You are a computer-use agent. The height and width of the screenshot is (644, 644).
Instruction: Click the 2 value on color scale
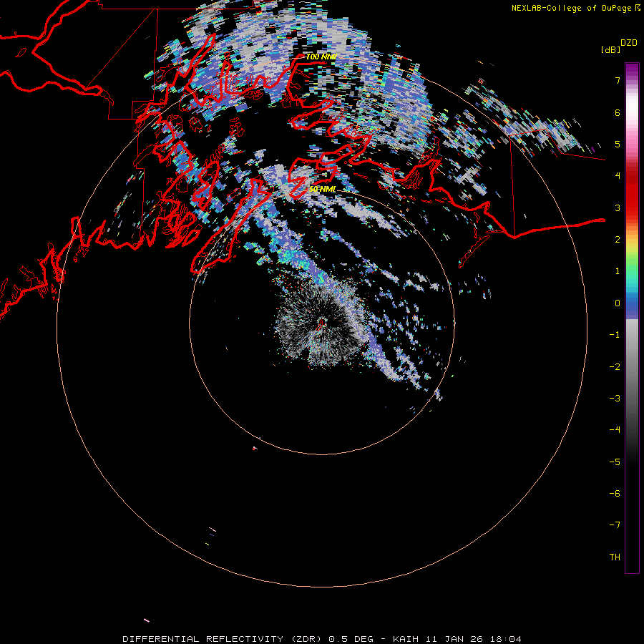pyautogui.click(x=618, y=240)
